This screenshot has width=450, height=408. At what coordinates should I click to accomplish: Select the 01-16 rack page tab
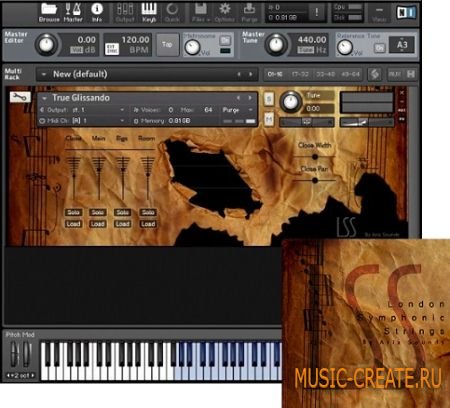(x=275, y=74)
